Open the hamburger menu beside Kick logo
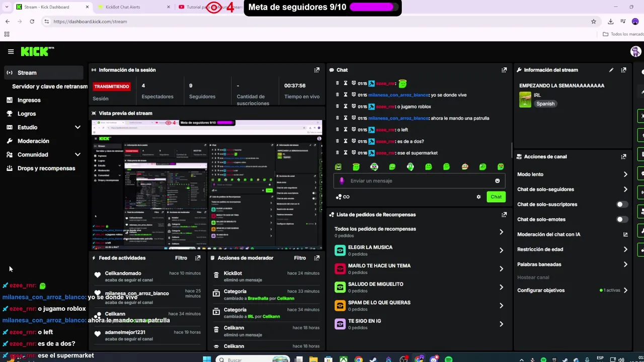The image size is (644, 362). (x=11, y=51)
